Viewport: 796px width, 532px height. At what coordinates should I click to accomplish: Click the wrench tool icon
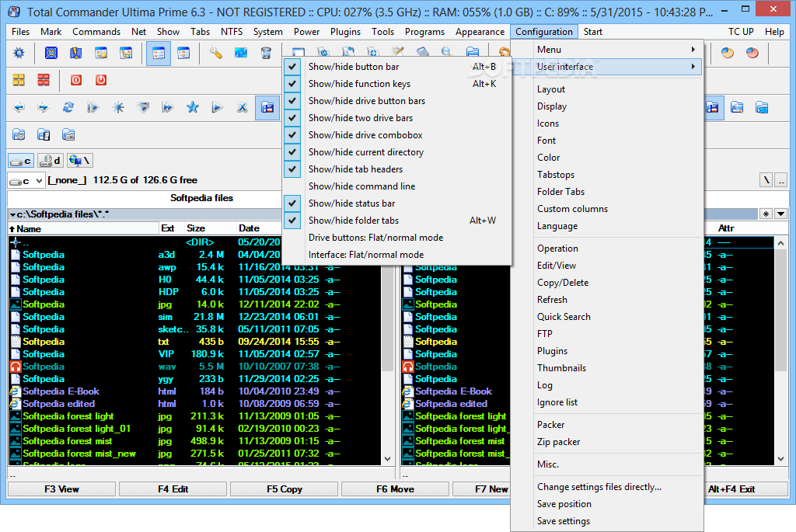click(x=216, y=53)
